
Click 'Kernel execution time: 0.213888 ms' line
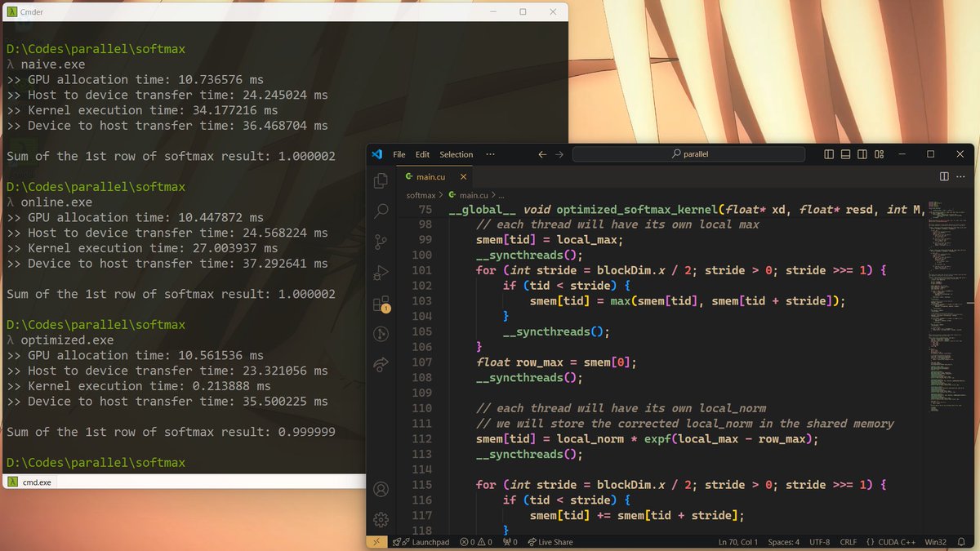[139, 386]
